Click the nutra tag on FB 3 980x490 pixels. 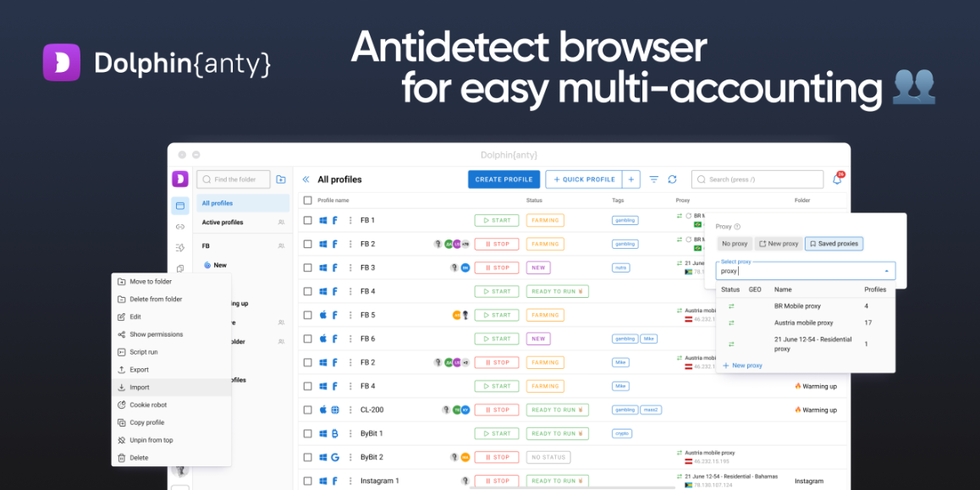[x=621, y=267]
